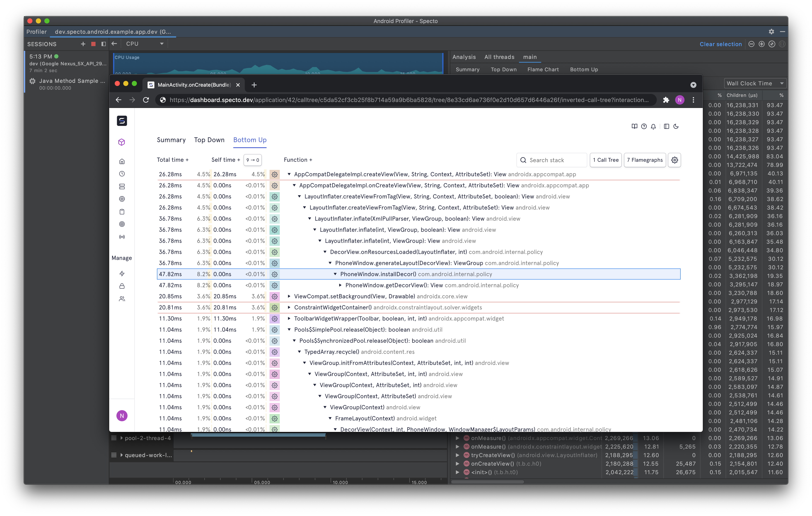Click the documentation book icon
Image resolution: width=812 pixels, height=516 pixels.
pyautogui.click(x=634, y=127)
